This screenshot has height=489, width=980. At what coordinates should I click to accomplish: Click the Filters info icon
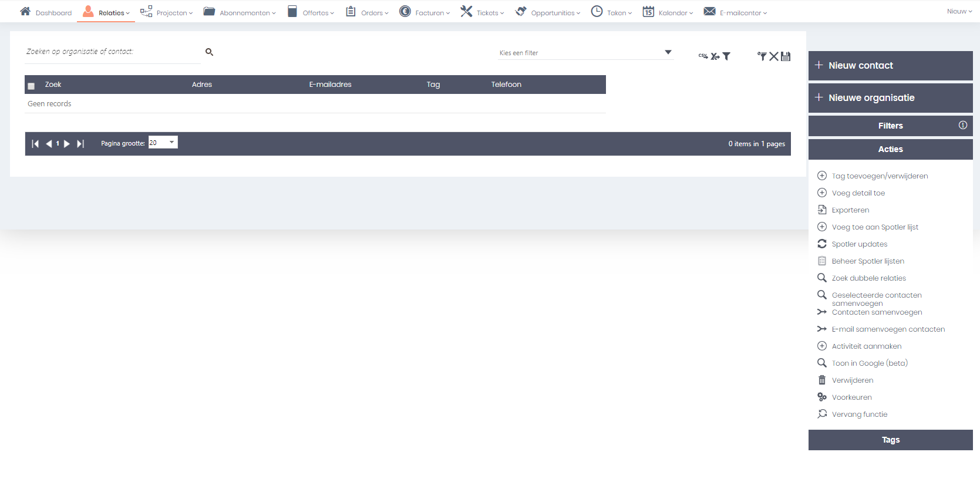(963, 125)
